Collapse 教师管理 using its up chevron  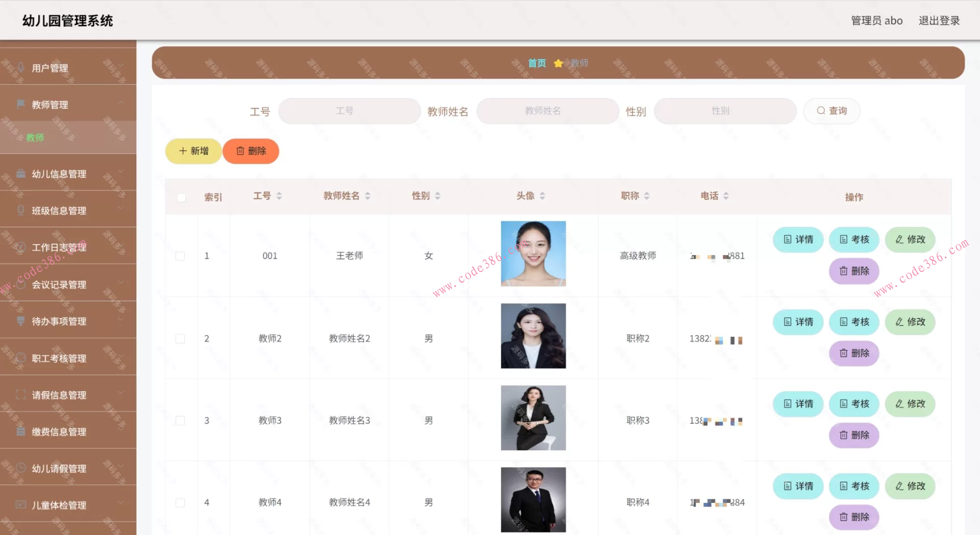coord(121,102)
